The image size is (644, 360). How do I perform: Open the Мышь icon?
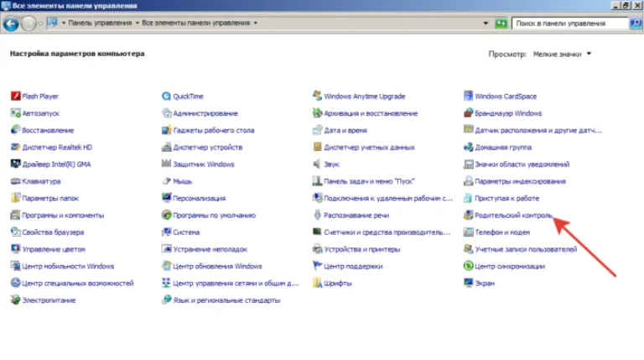coord(166,181)
